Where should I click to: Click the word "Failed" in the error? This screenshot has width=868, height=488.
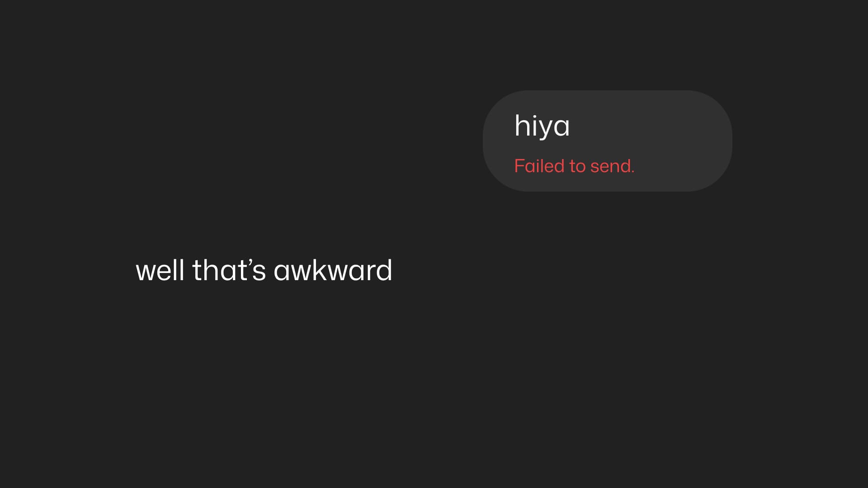pos(539,166)
